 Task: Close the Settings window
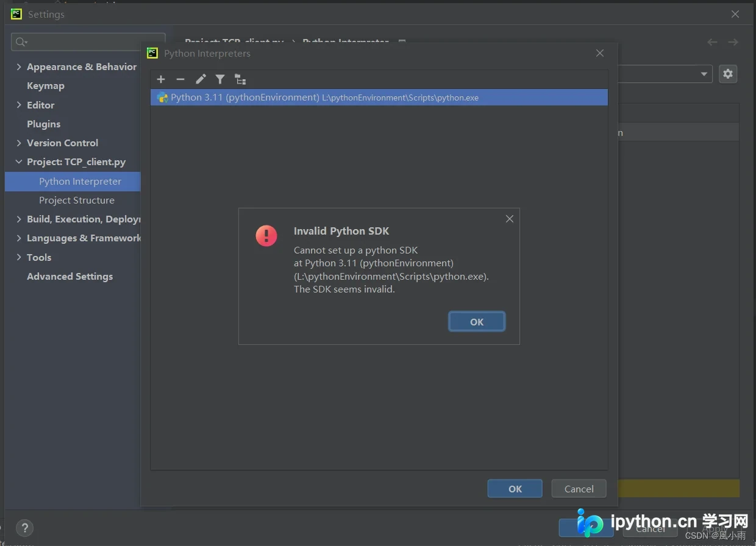point(735,14)
